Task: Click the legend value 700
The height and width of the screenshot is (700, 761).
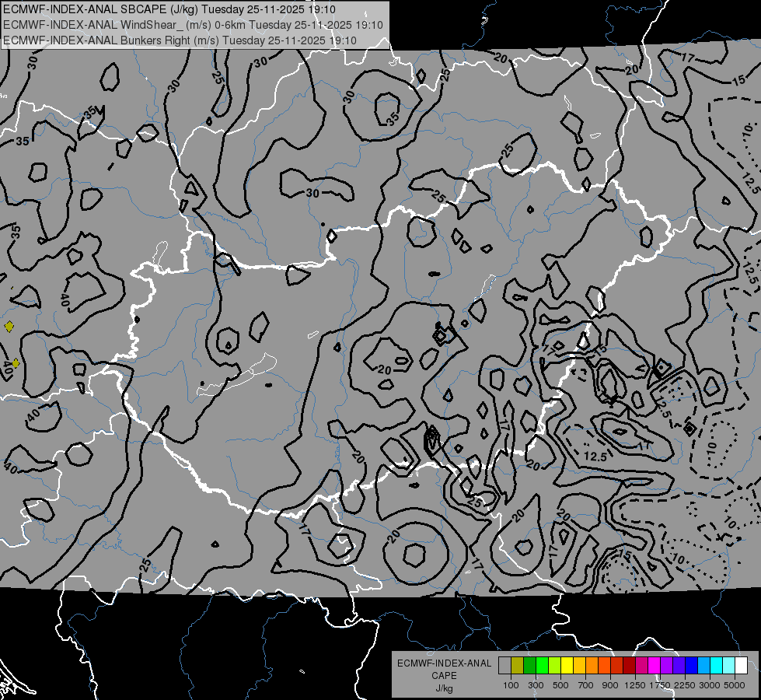Action: [x=586, y=685]
